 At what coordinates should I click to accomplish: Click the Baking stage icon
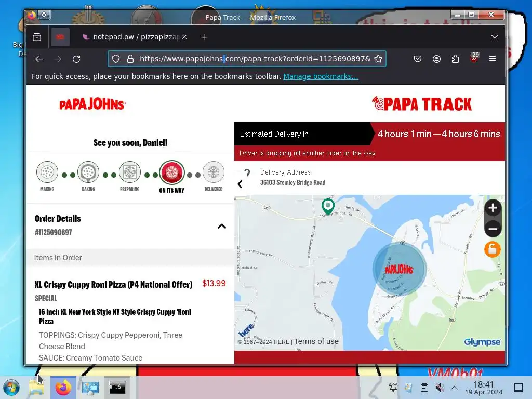(88, 172)
